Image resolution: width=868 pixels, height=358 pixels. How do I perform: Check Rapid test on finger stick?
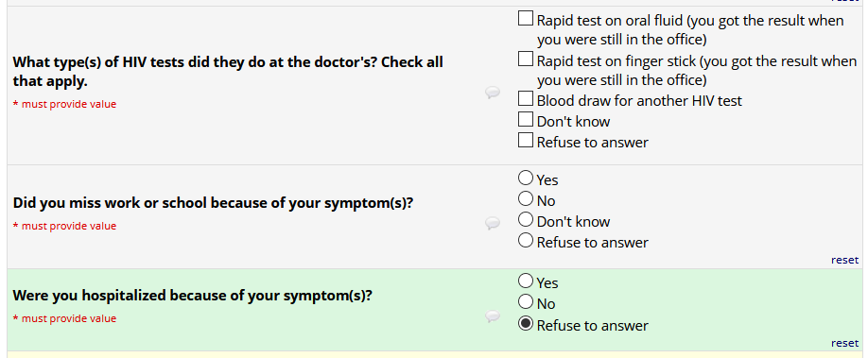526,59
